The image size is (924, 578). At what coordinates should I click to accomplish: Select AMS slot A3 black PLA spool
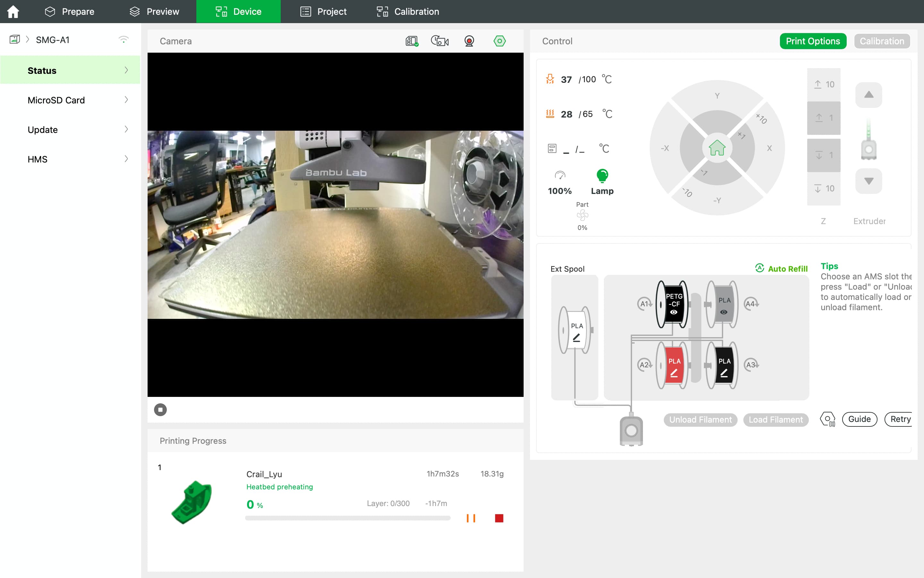coord(723,365)
